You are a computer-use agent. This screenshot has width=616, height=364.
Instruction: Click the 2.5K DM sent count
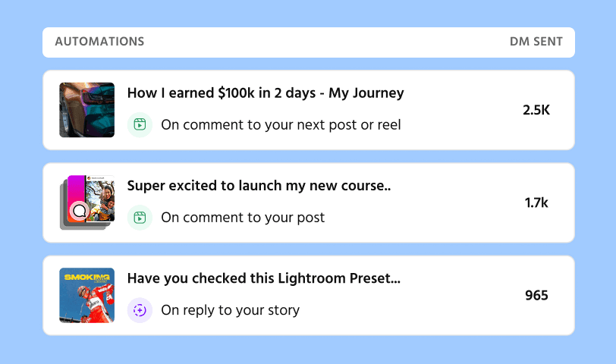pyautogui.click(x=536, y=110)
